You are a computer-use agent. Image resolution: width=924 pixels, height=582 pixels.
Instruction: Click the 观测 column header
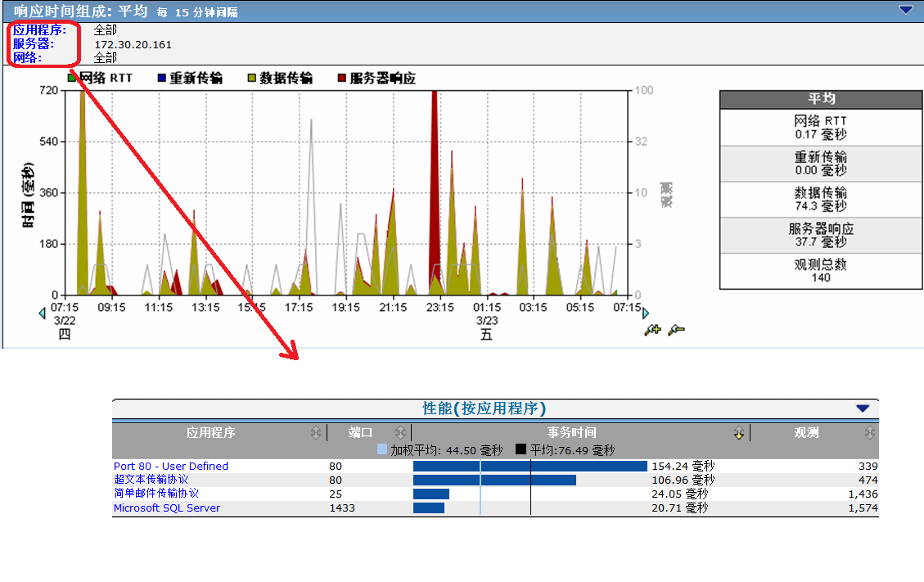[x=806, y=433]
